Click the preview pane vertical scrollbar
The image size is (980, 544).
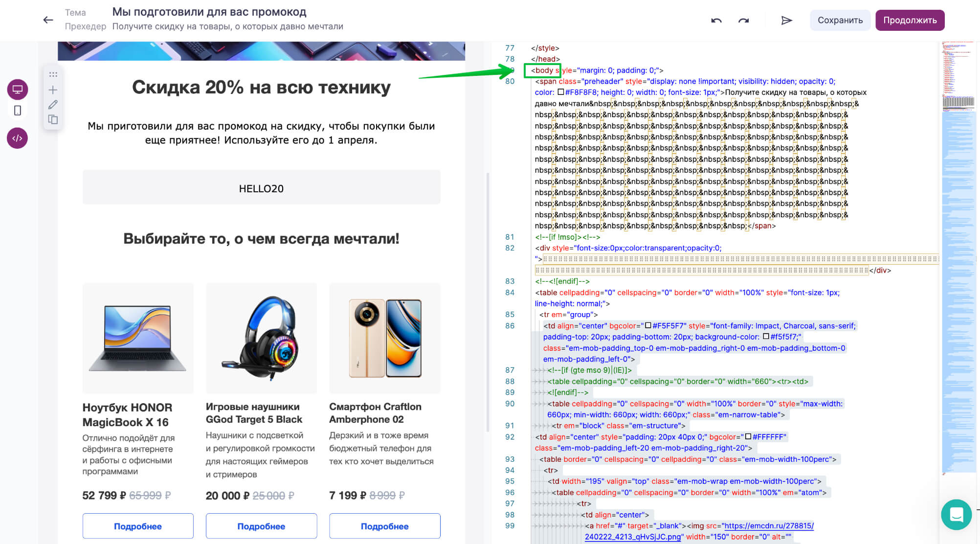pos(488,302)
